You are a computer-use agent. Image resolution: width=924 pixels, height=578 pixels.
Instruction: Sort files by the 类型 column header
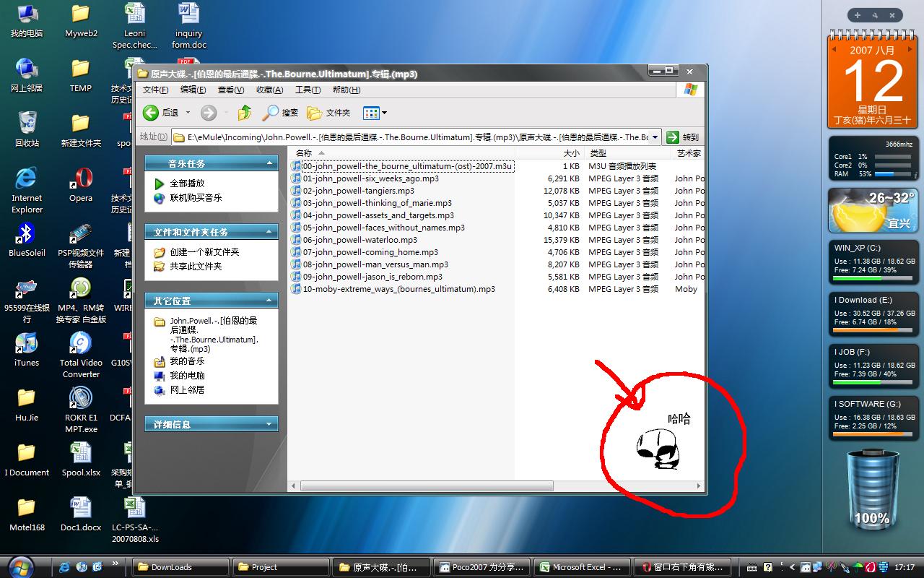click(x=627, y=153)
